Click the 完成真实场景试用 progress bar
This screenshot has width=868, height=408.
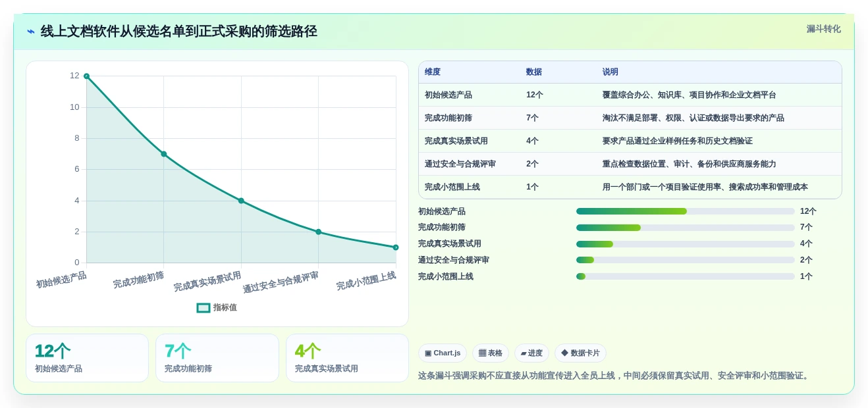pyautogui.click(x=686, y=244)
